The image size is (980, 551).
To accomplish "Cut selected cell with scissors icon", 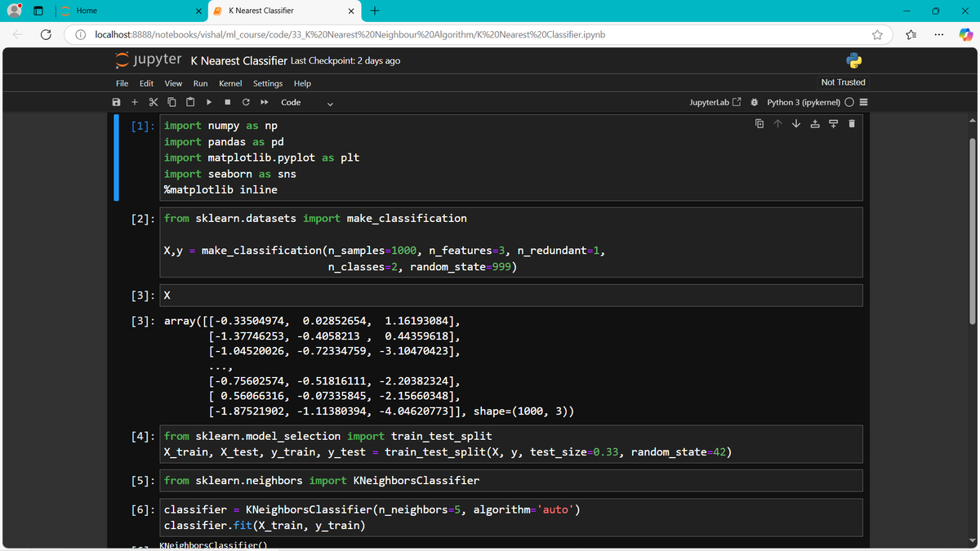I will pyautogui.click(x=153, y=103).
